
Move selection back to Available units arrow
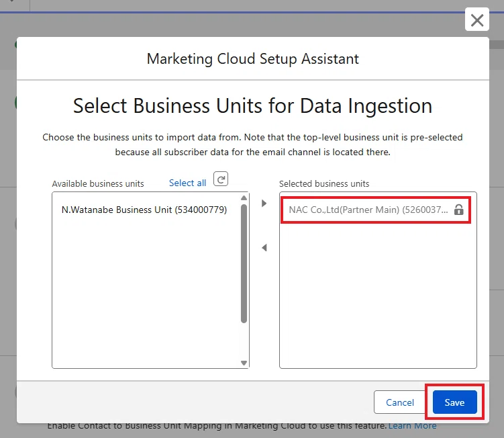[x=264, y=248]
